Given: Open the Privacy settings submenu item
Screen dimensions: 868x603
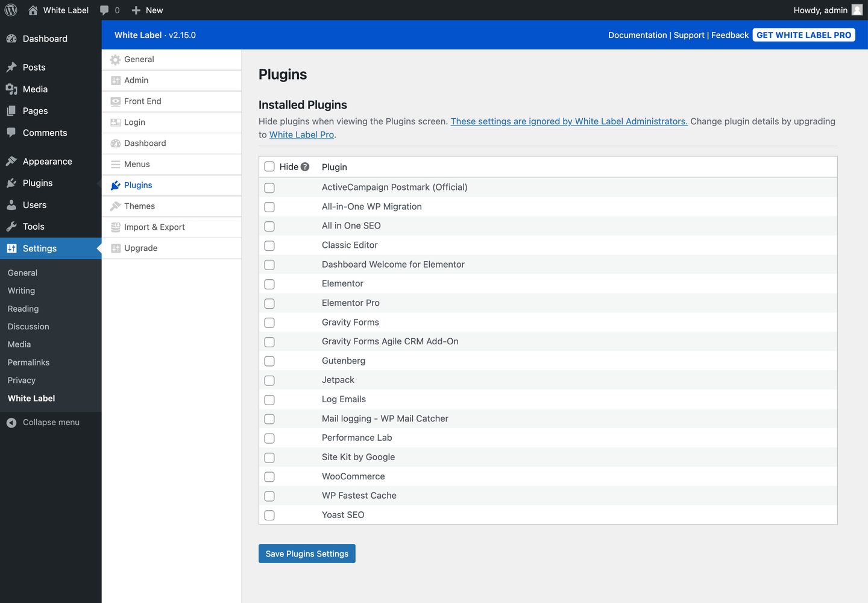Looking at the screenshot, I should pos(22,380).
